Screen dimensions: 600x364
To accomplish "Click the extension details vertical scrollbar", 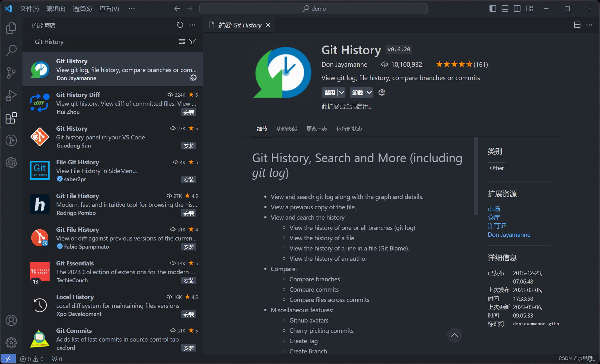I will tap(476, 176).
